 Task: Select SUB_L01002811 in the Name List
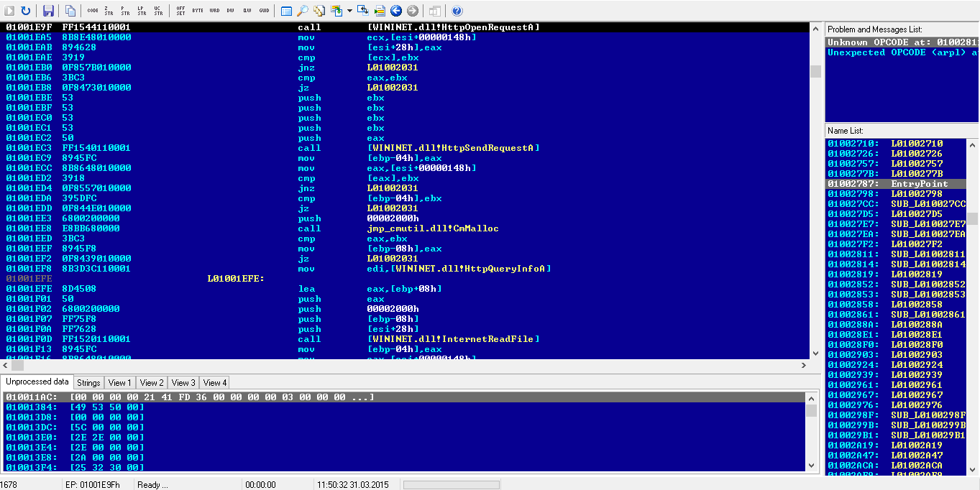(895, 254)
